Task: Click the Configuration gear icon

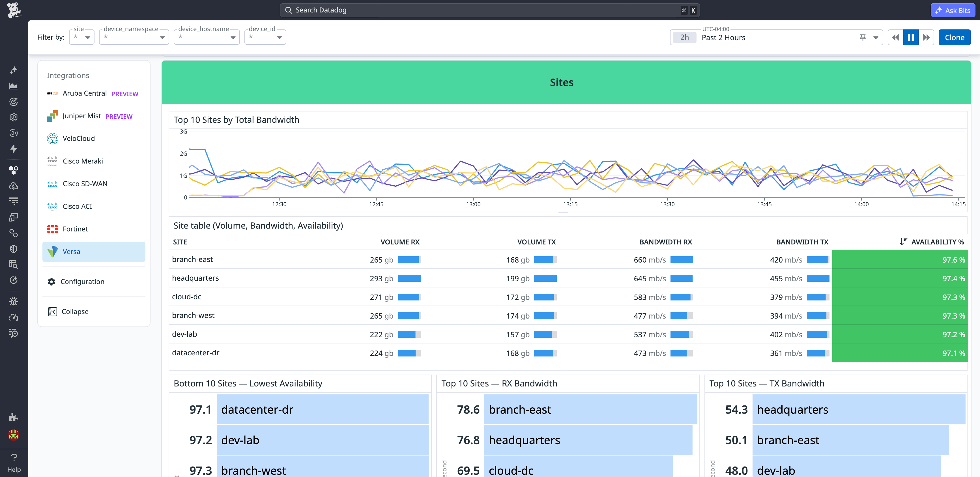Action: point(51,282)
